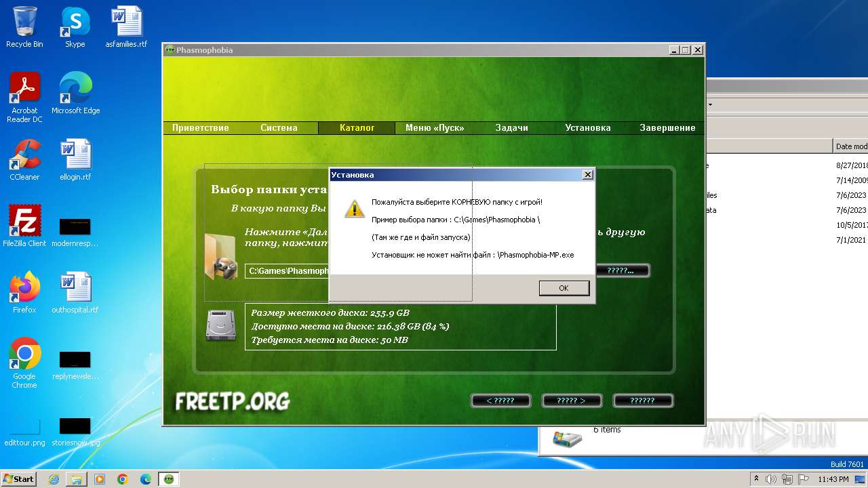Viewport: 868px width, 488px height.
Task: Click the drive icon in Explorer details pane
Action: coord(567,439)
